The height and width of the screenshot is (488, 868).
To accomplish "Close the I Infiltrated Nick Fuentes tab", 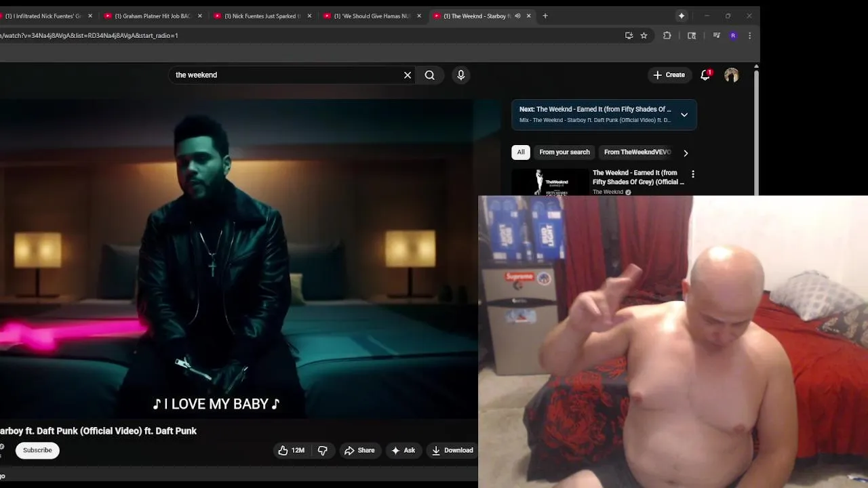I will [90, 16].
